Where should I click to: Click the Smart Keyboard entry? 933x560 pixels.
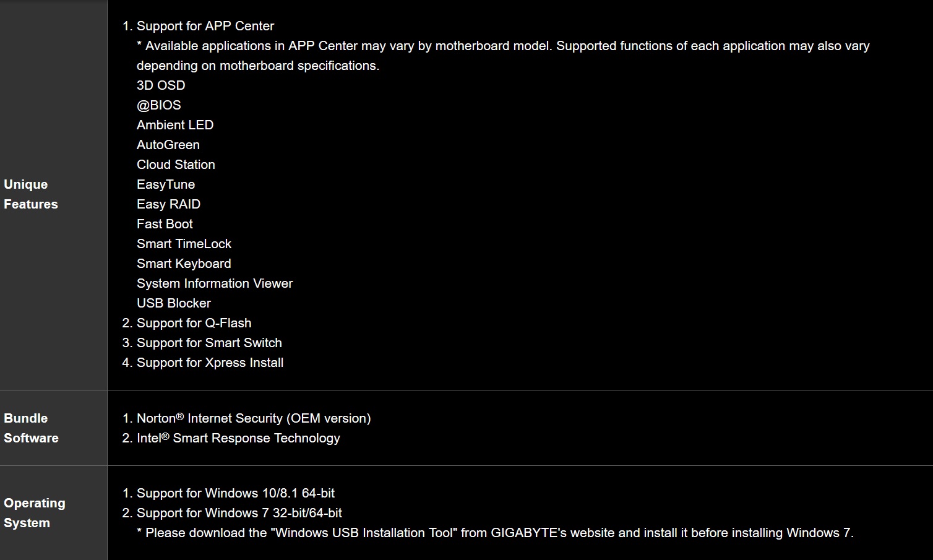[184, 264]
